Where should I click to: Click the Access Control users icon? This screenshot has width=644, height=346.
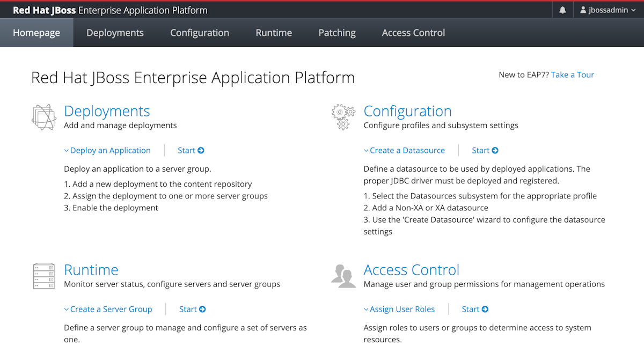343,276
